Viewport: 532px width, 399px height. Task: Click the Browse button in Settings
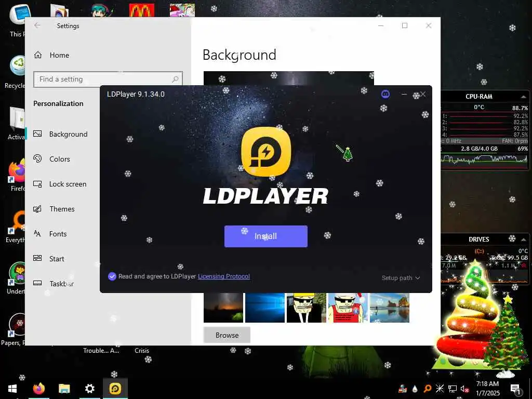point(227,335)
